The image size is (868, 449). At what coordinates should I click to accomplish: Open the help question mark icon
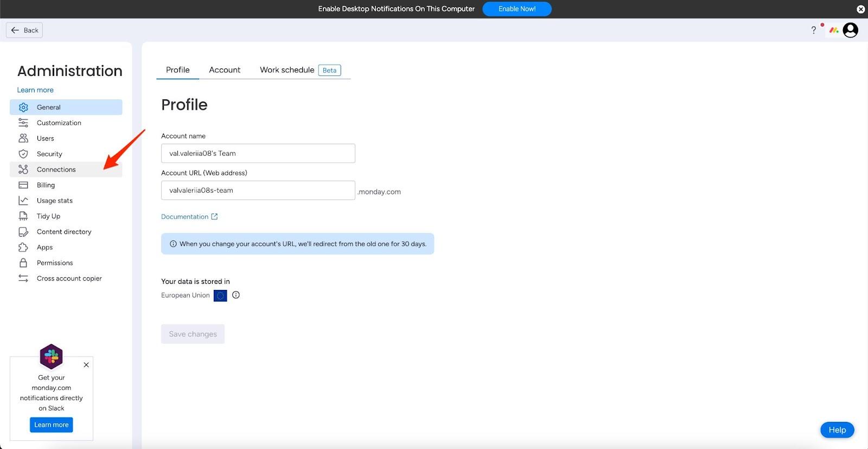pos(813,30)
